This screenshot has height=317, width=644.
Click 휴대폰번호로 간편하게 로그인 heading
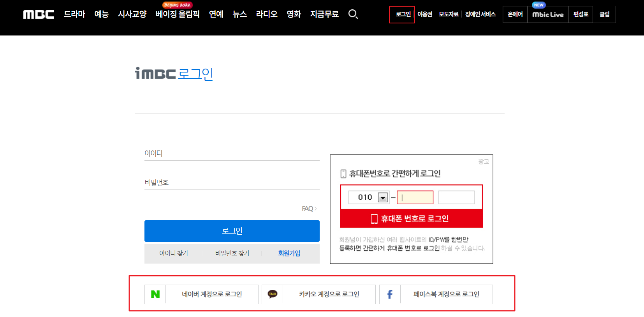(394, 174)
